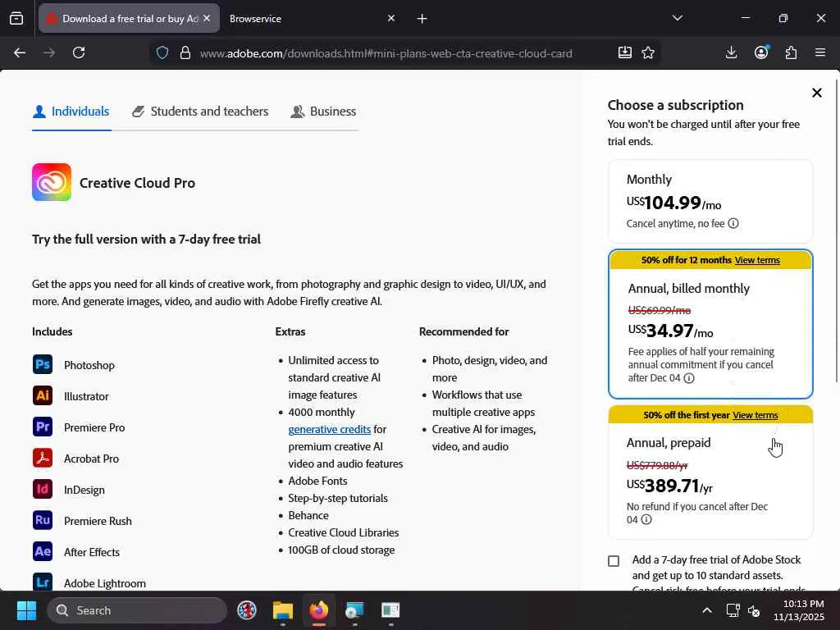Switch to Students and teachers tab
840x630 pixels.
pyautogui.click(x=200, y=112)
